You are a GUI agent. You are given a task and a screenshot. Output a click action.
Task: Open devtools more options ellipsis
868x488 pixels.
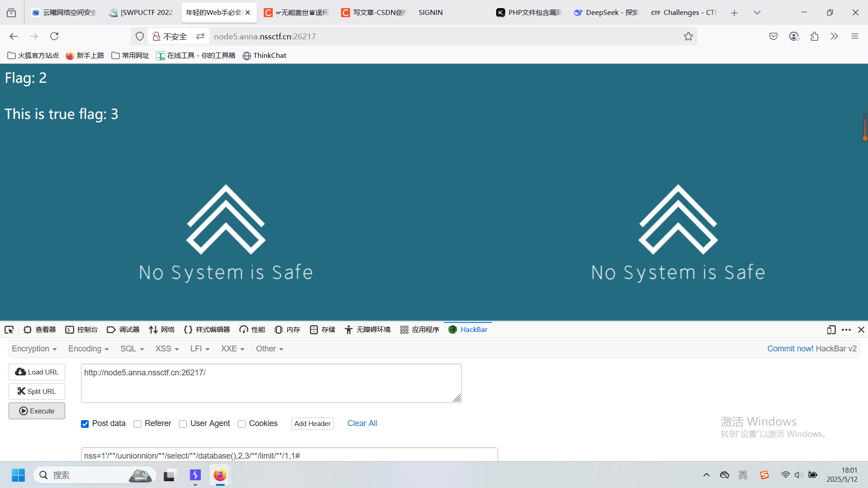[846, 330]
